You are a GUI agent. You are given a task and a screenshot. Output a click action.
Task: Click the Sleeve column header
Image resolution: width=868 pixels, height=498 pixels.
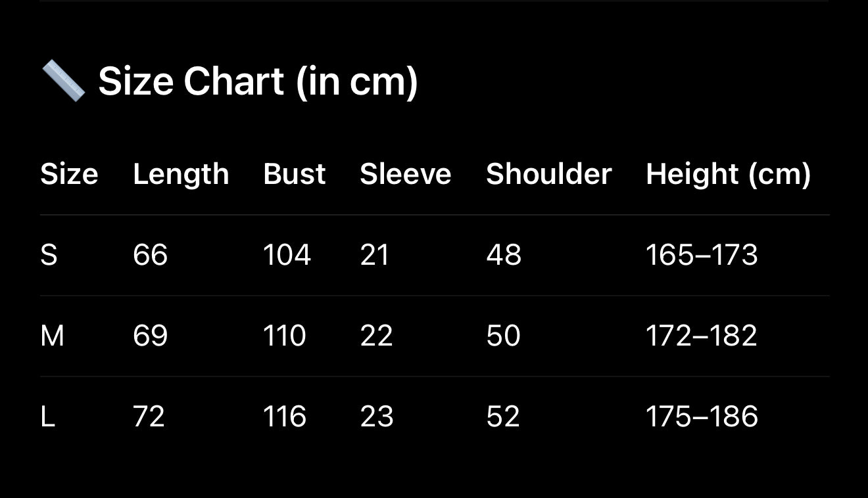tap(406, 174)
